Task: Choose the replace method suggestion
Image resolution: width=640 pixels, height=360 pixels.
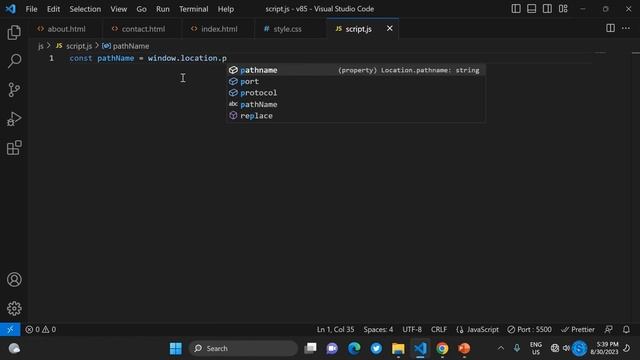Action: click(356, 116)
